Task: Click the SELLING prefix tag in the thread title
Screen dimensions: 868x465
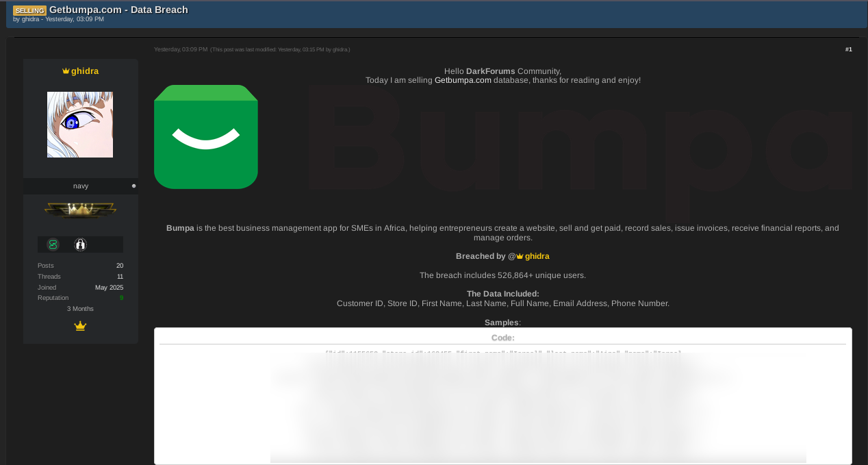Action: click(x=29, y=10)
